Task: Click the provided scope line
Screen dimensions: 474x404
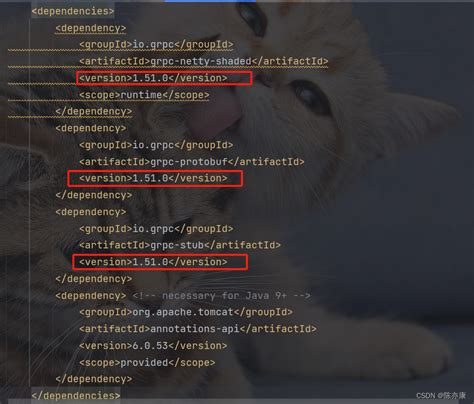Action: click(147, 362)
